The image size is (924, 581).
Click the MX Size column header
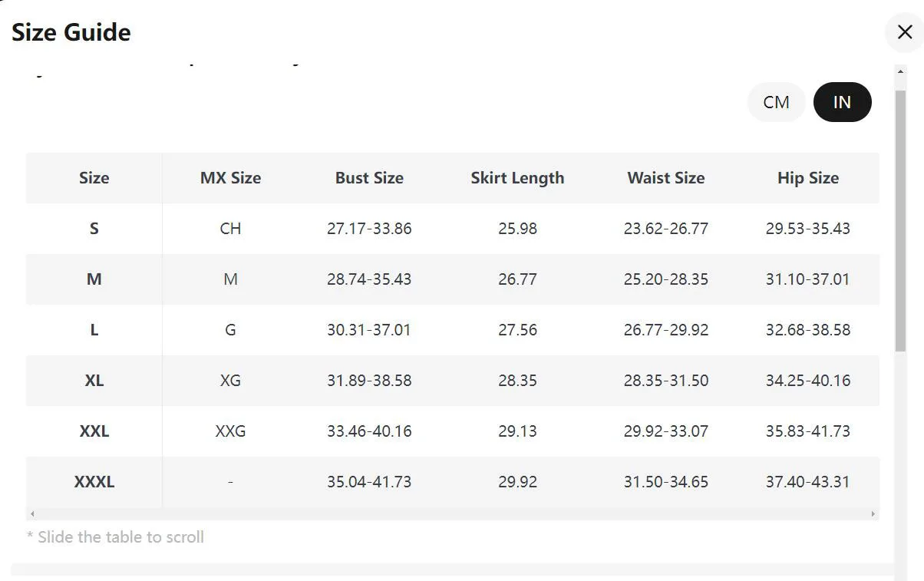coord(230,178)
